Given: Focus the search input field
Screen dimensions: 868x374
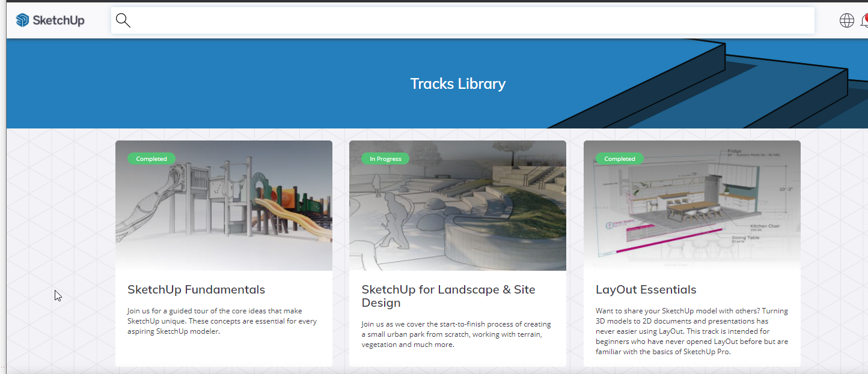Looking at the screenshot, I should (x=463, y=20).
